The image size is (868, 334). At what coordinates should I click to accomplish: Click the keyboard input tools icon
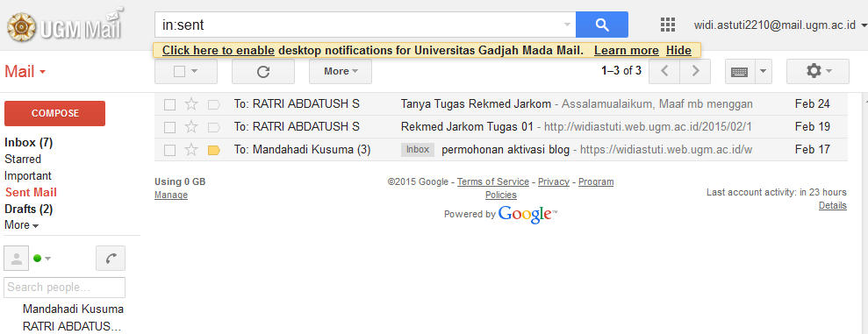point(740,71)
